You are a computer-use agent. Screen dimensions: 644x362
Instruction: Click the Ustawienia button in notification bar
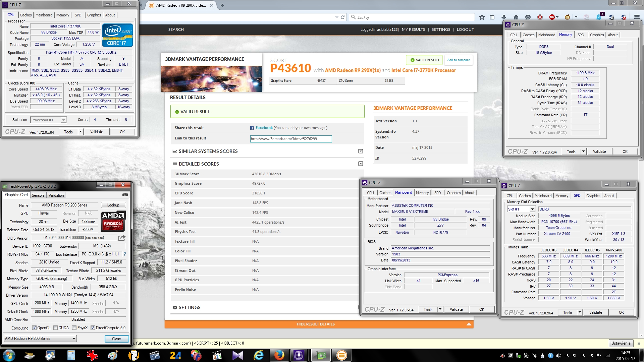pyautogui.click(x=621, y=343)
